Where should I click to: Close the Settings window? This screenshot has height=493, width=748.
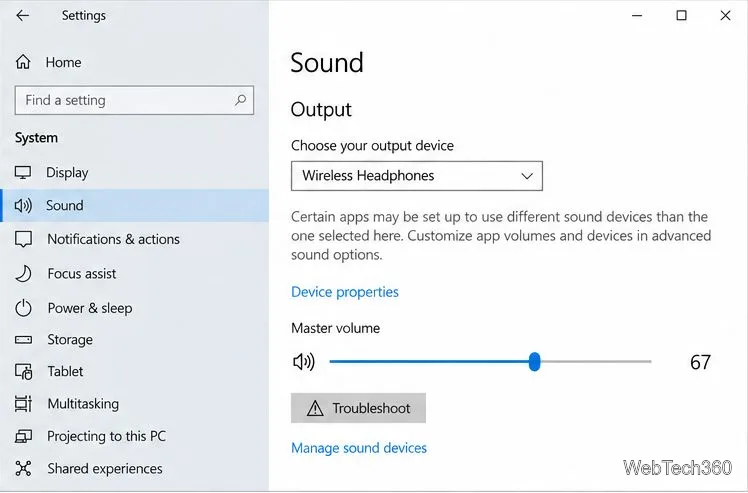click(725, 15)
